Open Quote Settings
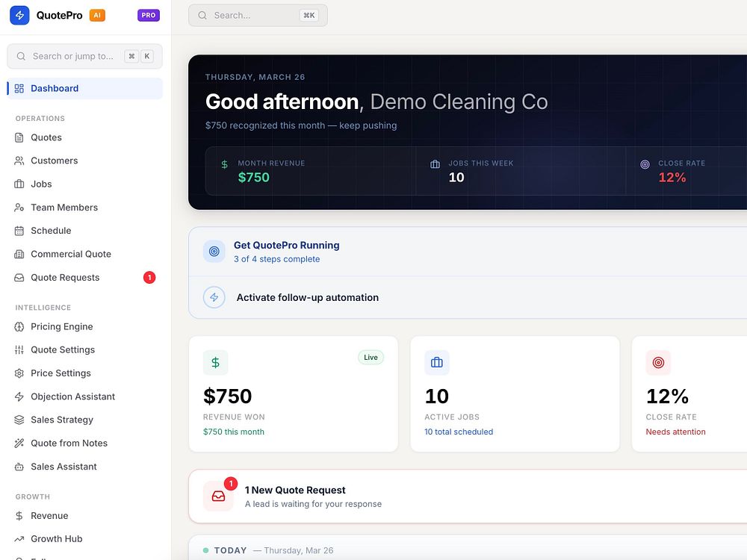 click(x=85, y=350)
